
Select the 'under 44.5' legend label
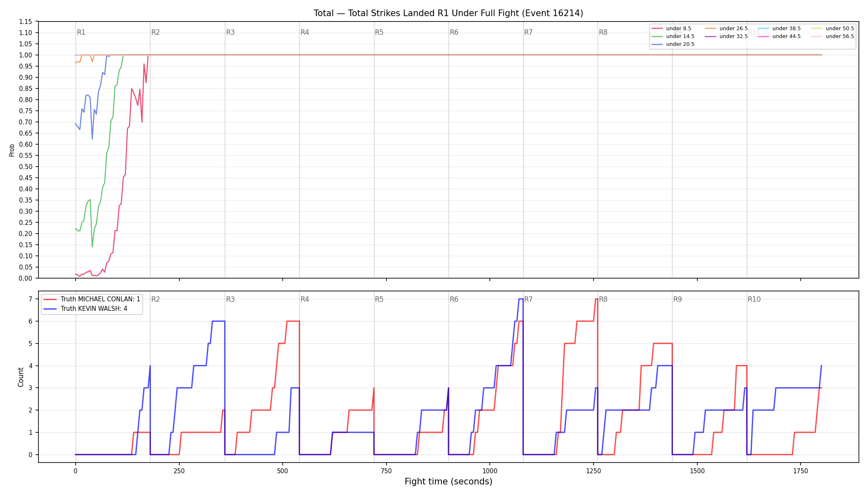(x=787, y=36)
